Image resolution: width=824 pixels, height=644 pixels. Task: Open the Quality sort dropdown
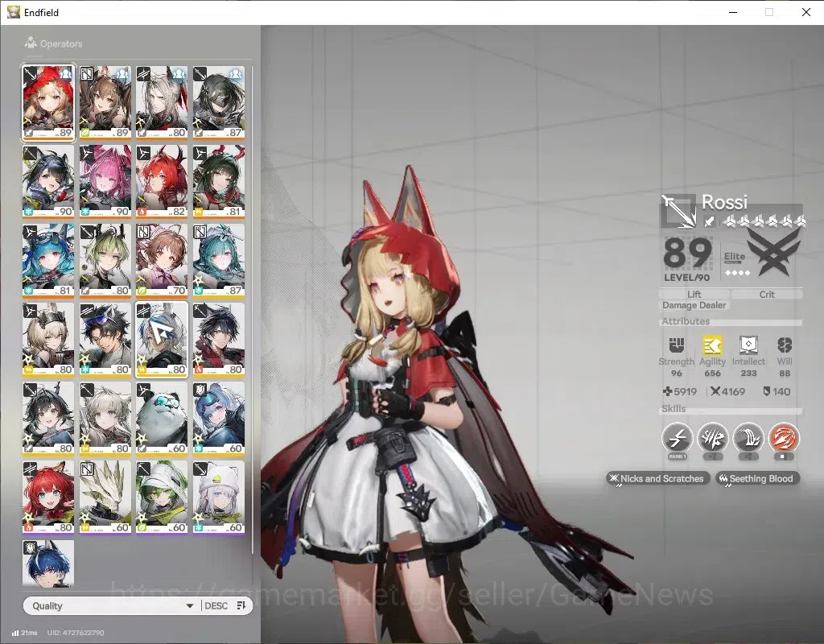111,605
